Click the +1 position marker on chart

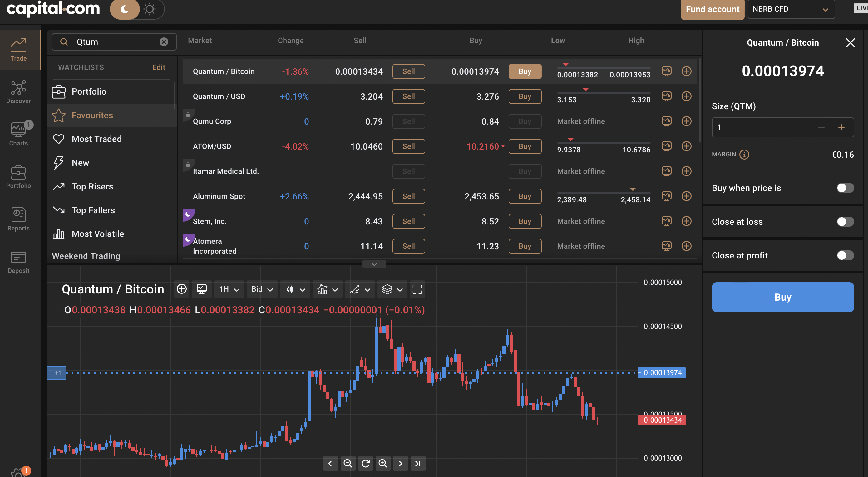coord(57,373)
